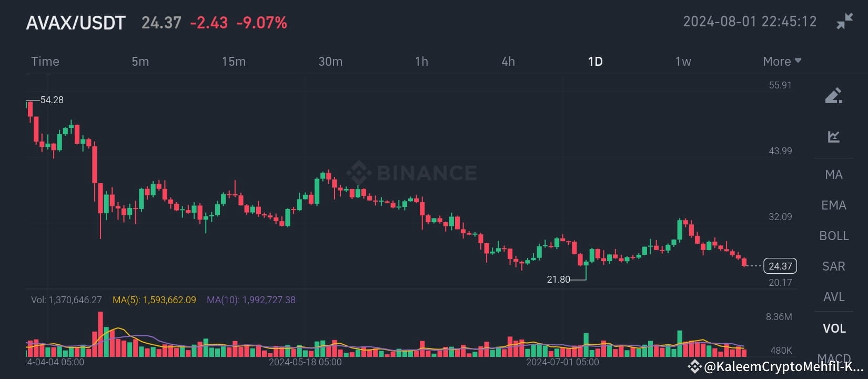Click the AVAX/USDT pair name
Viewport: 868px width, 379px height.
coord(76,23)
